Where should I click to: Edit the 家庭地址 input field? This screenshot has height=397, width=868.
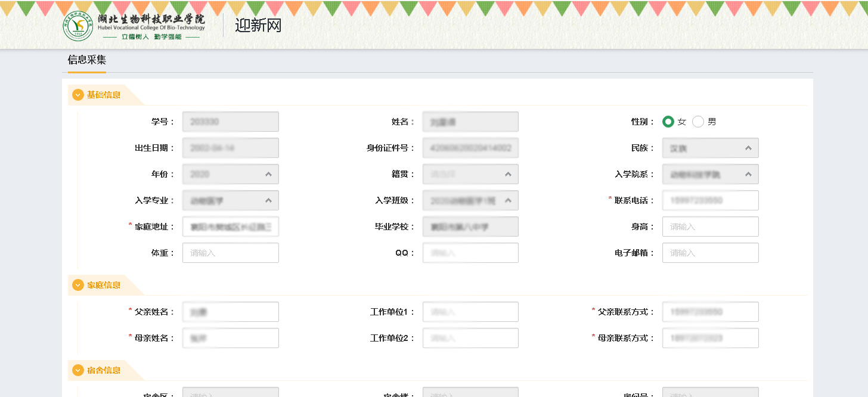click(x=230, y=227)
